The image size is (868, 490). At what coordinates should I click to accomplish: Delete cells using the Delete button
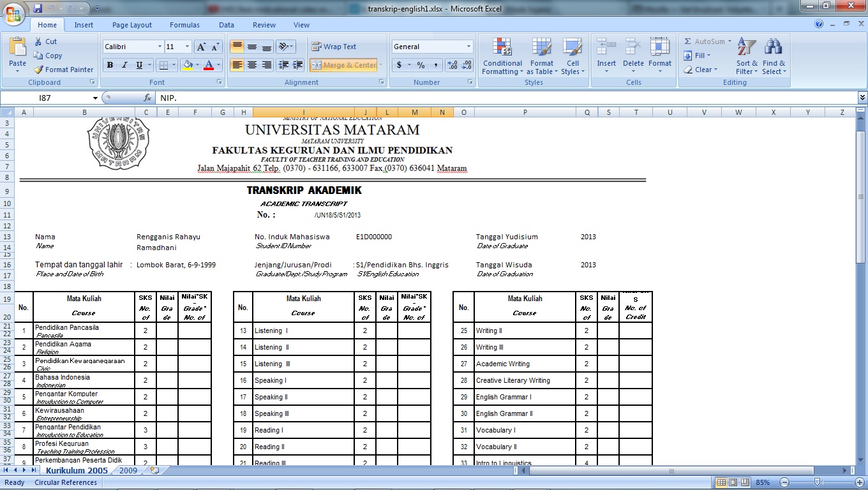(633, 56)
